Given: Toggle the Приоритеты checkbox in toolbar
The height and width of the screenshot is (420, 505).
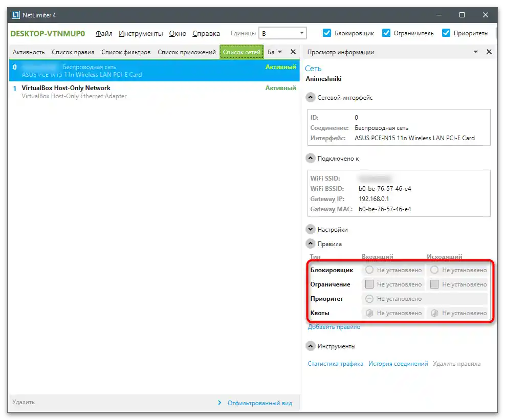Looking at the screenshot, I should 446,33.
